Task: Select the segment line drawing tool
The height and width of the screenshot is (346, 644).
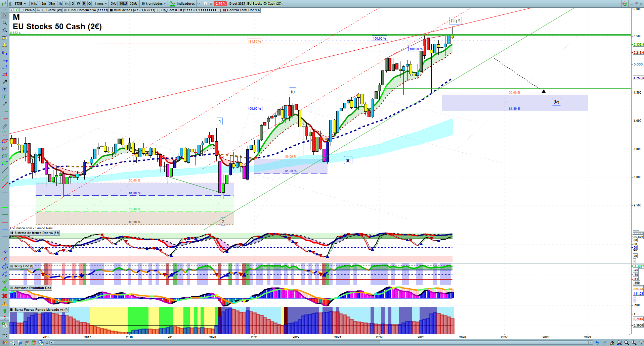Action: point(5,104)
